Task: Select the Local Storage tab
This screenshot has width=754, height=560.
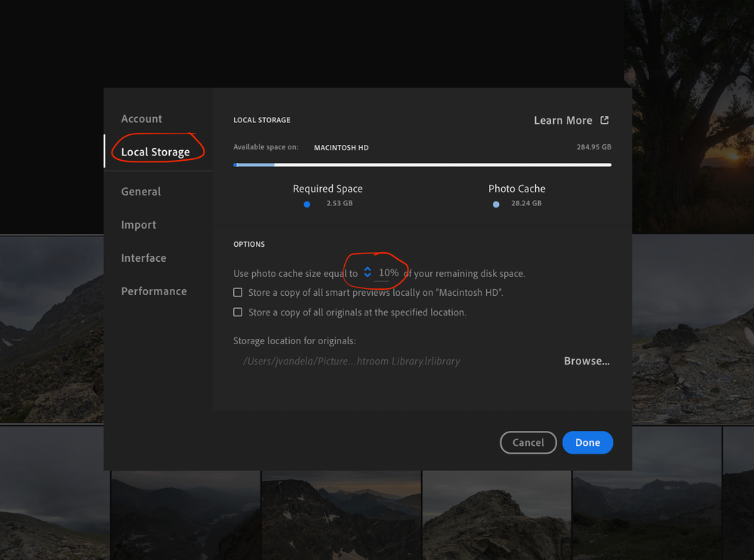Action: click(155, 152)
